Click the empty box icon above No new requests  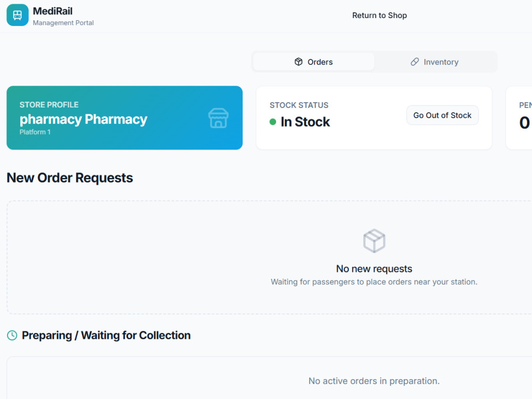tap(374, 241)
